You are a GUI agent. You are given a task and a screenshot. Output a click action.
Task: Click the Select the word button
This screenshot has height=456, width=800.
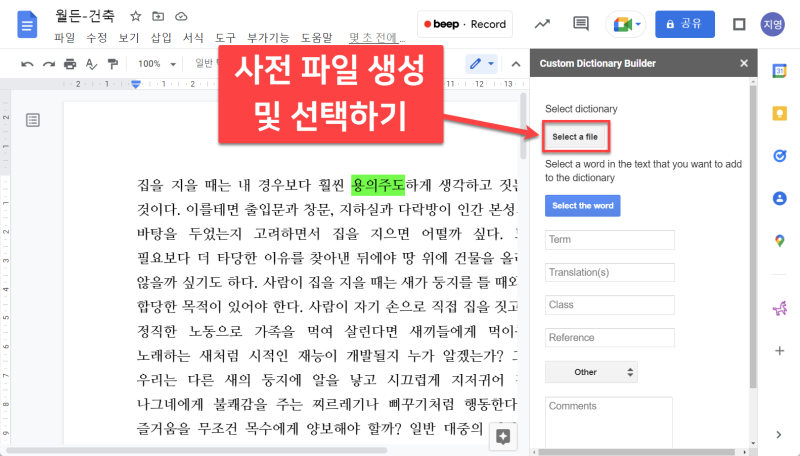[583, 206]
